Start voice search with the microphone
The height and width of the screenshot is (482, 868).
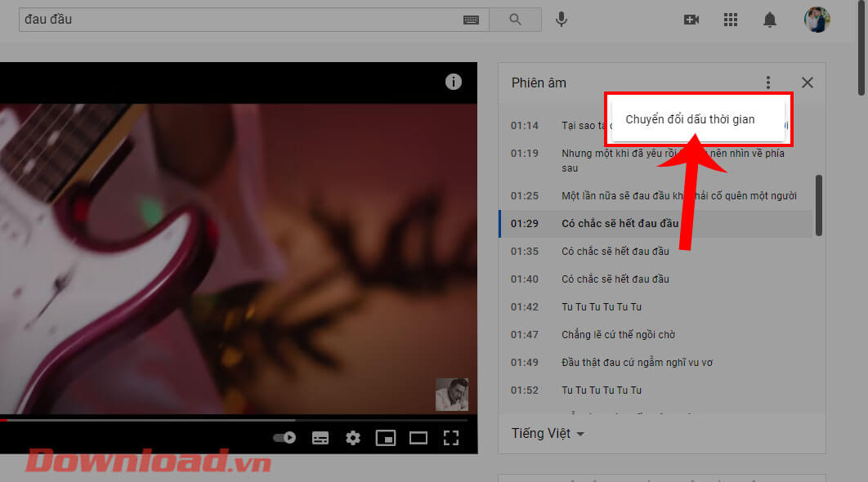[562, 20]
